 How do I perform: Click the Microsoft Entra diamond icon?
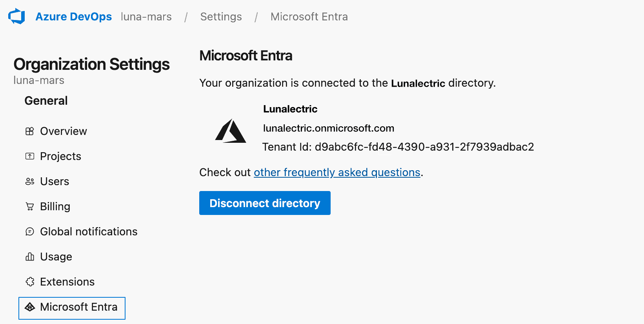point(30,307)
